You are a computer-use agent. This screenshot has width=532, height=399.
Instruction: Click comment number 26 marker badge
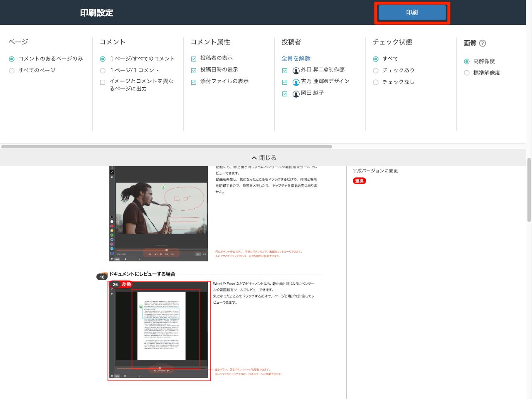click(x=115, y=284)
